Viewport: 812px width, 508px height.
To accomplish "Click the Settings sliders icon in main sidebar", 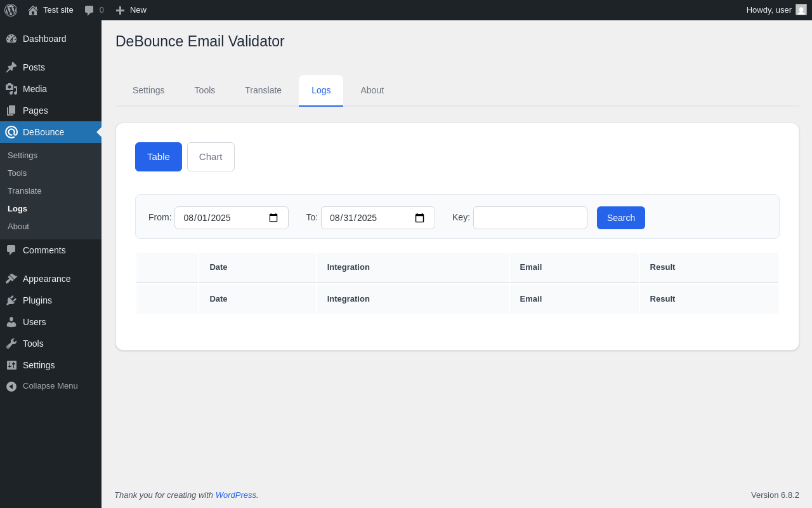I will pyautogui.click(x=11, y=365).
